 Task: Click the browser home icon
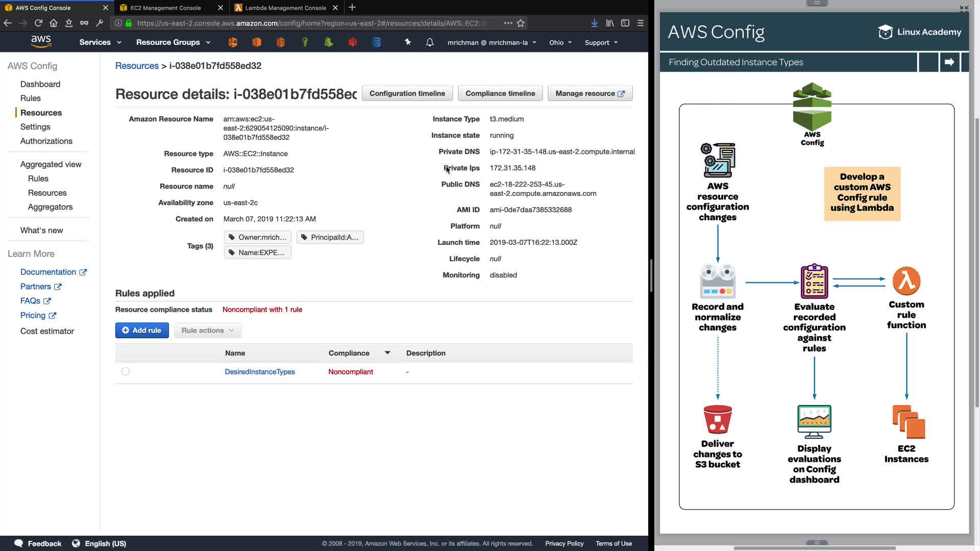coord(54,23)
